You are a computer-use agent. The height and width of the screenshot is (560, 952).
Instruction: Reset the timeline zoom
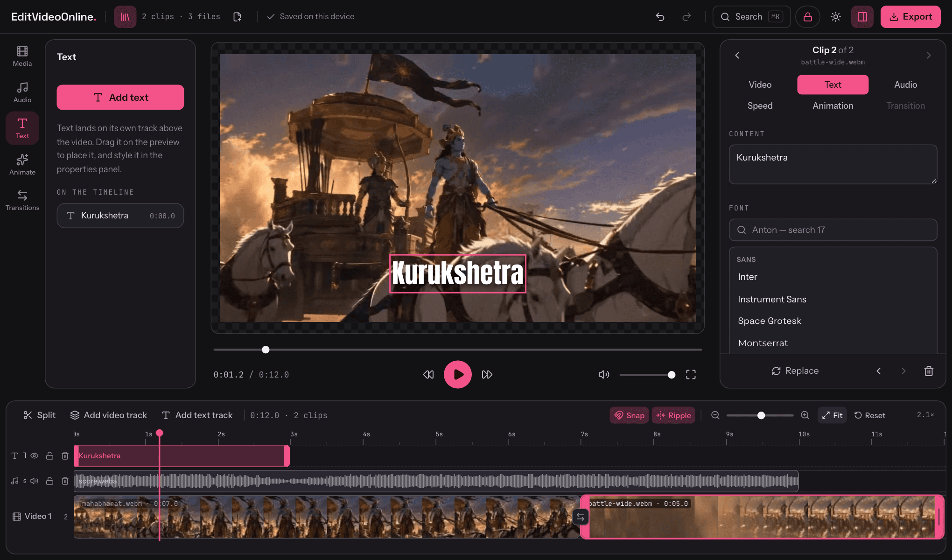pos(869,415)
